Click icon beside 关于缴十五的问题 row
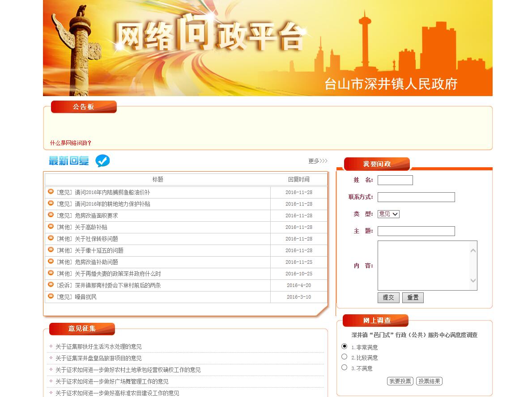The width and height of the screenshot is (532, 397). pos(51,250)
